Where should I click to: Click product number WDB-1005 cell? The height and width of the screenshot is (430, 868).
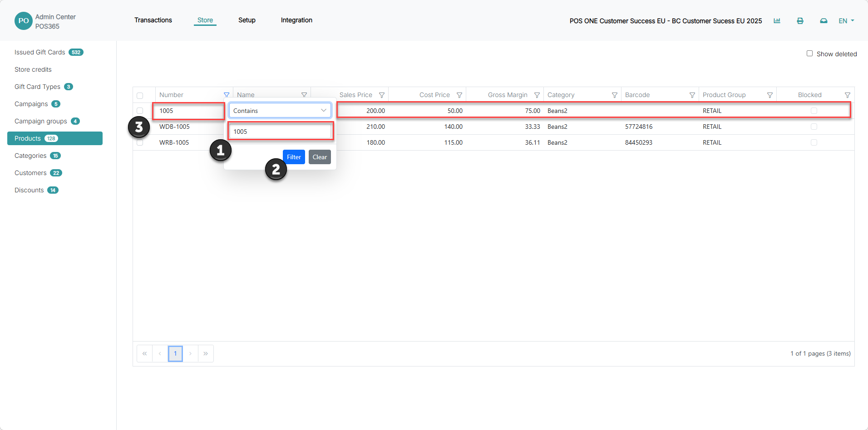click(174, 127)
